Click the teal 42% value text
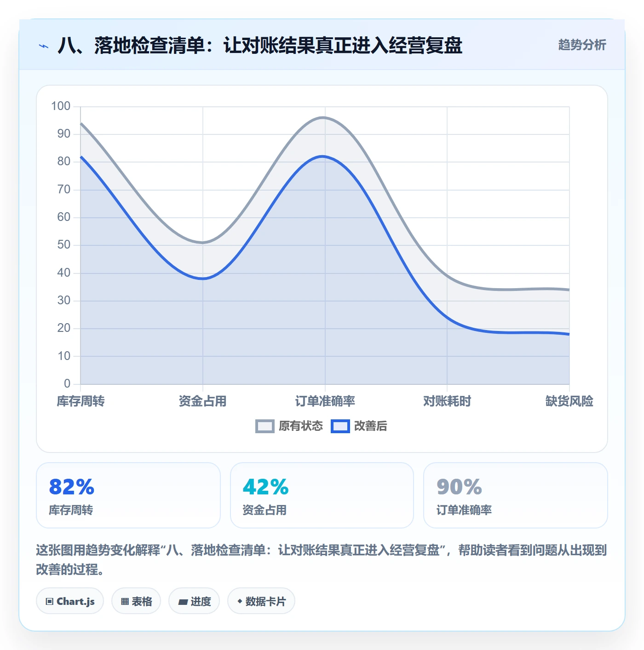 coord(265,487)
